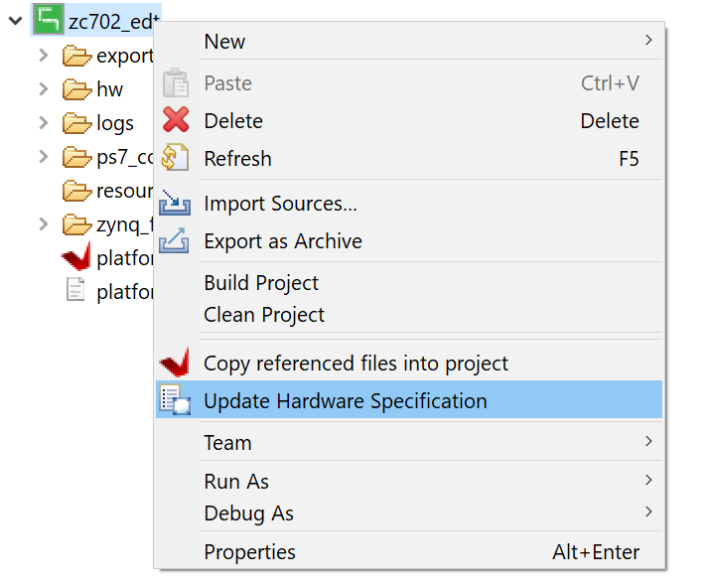This screenshot has height=588, width=712.
Task: Select the platfo label beside the document icon
Action: (x=125, y=291)
